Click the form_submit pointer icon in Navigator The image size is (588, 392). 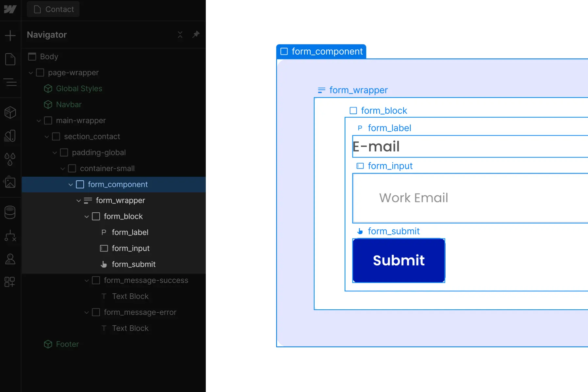[104, 264]
